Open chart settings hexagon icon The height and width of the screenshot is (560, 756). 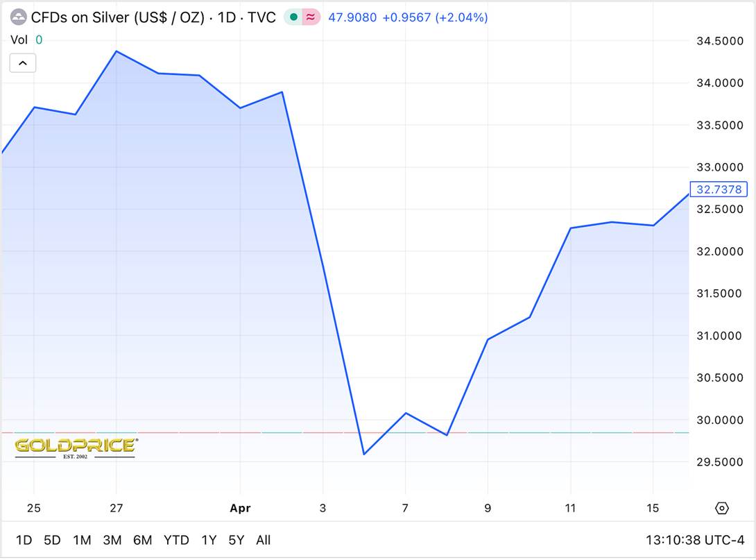tap(721, 509)
